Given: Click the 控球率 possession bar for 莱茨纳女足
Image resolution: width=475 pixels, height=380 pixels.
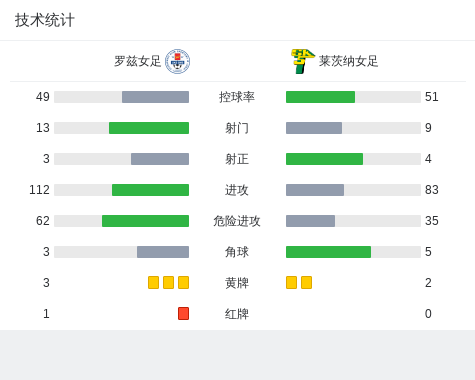Looking at the screenshot, I should (353, 97).
